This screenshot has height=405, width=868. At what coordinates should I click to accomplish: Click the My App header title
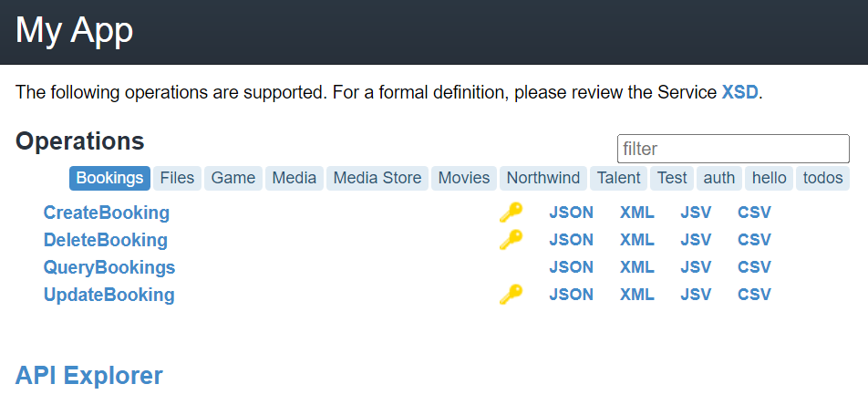point(74,30)
